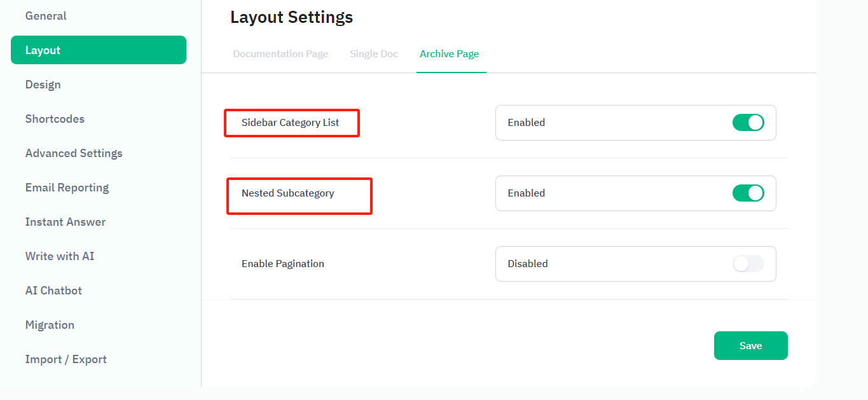
Task: Navigate to Email Reporting
Action: click(x=67, y=188)
